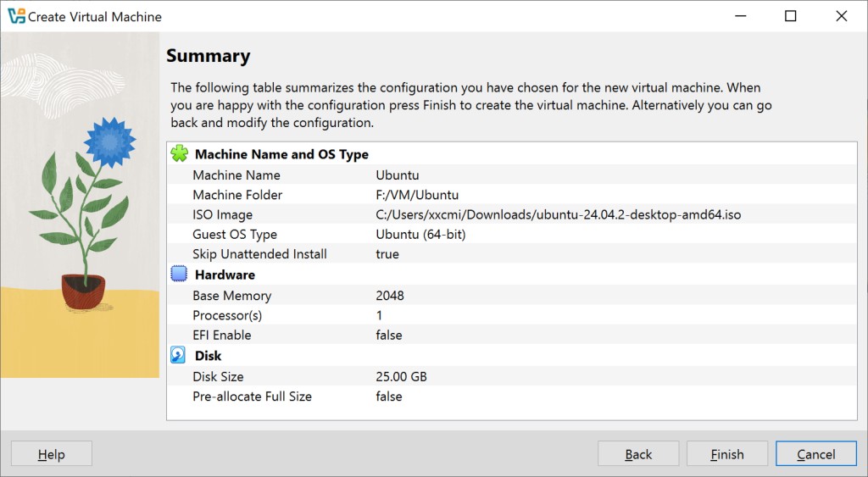This screenshot has width=868, height=477.
Task: Select the EFI Enable label
Action: point(222,336)
